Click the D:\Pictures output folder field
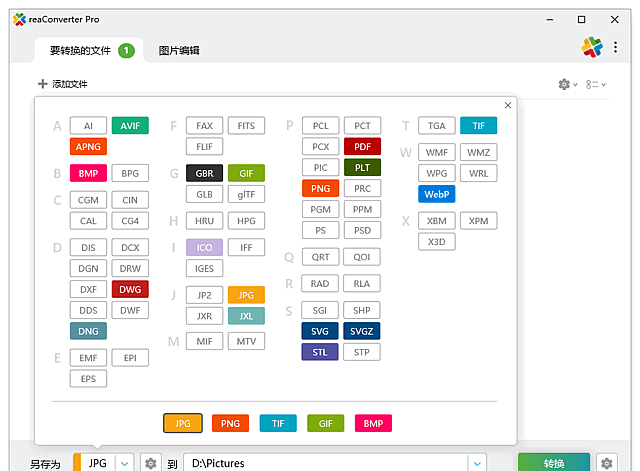This screenshot has height=471, width=640. [x=325, y=463]
